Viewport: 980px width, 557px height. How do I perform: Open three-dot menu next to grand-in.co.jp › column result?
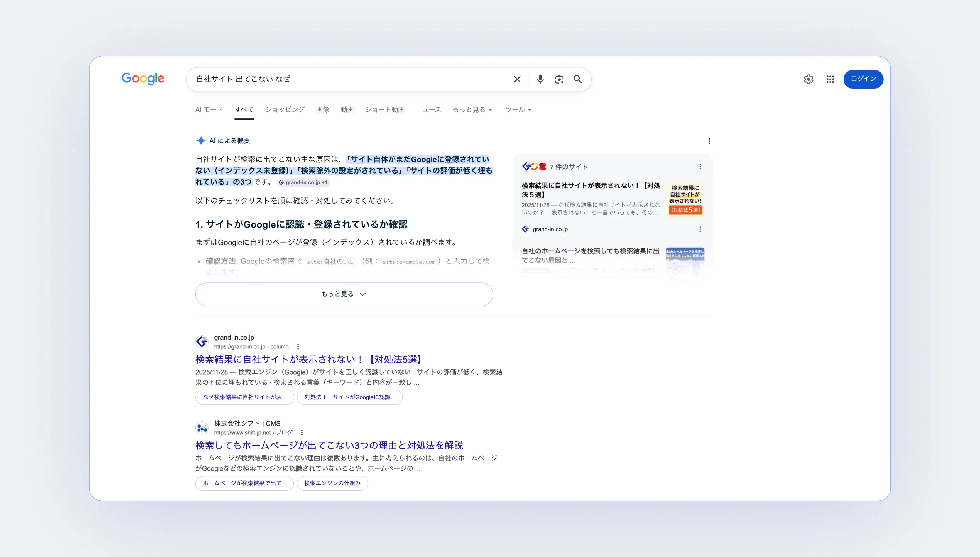[298, 347]
